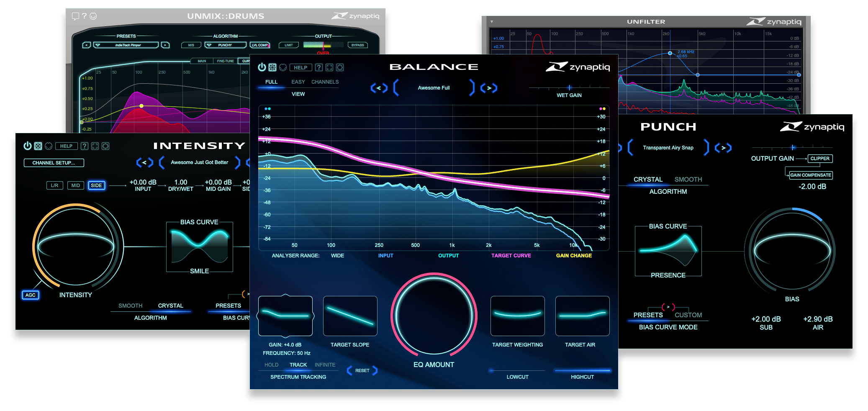The width and height of the screenshot is (868, 411).
Task: Toggle Gain Compensate in Punch
Action: pos(811,175)
